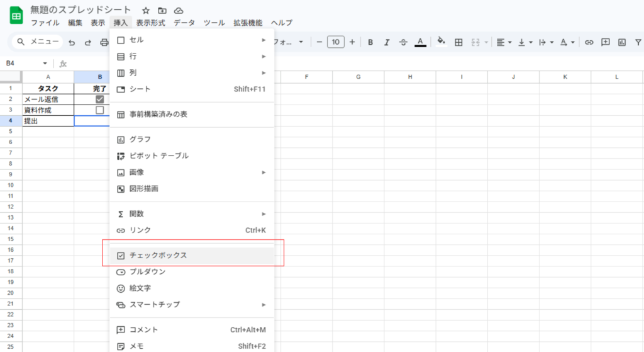Insert a ピボット テーブル
The image size is (644, 352).
click(x=192, y=156)
